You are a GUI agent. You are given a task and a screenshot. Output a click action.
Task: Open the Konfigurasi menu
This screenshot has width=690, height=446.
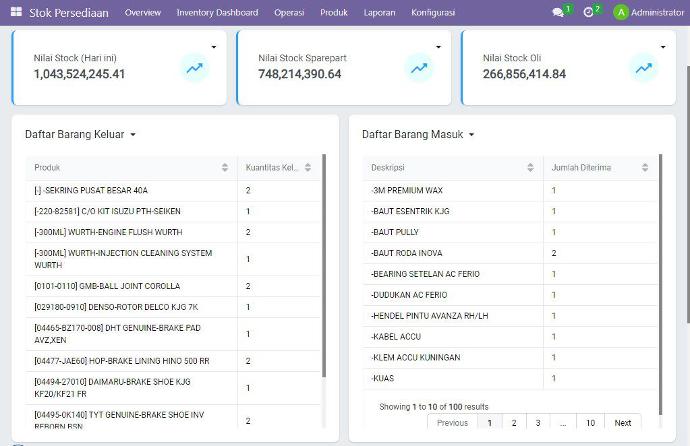click(x=433, y=13)
